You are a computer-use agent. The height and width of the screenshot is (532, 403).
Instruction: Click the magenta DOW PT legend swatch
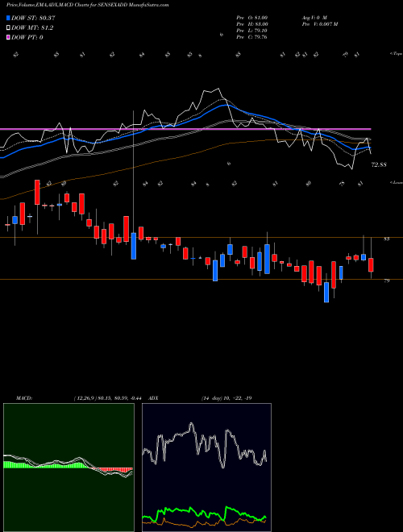[x=8, y=37]
